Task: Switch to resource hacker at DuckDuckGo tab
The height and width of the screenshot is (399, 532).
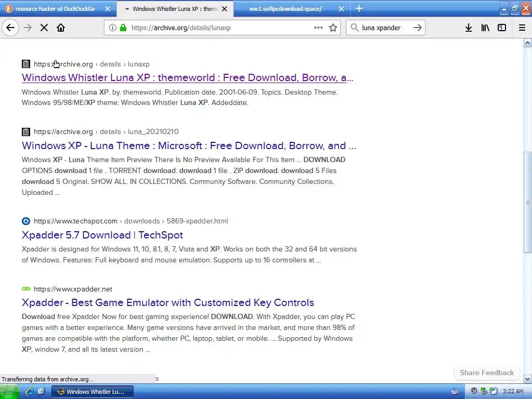Action: point(54,9)
